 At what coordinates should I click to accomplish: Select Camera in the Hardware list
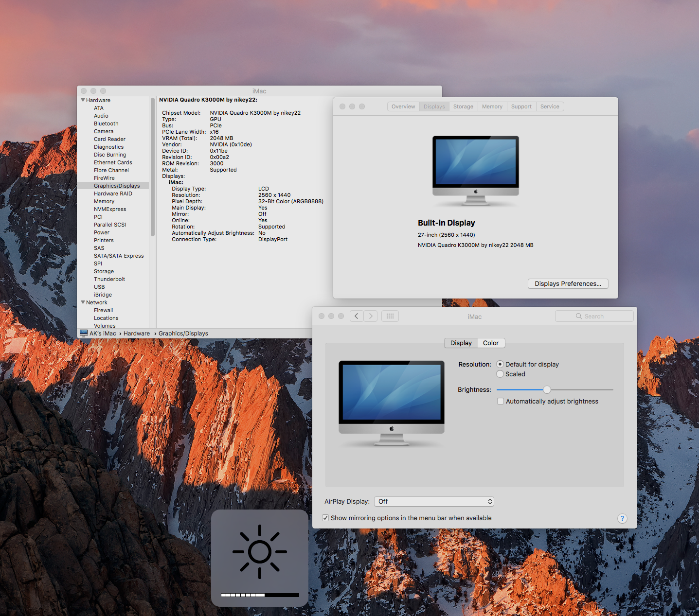[104, 131]
